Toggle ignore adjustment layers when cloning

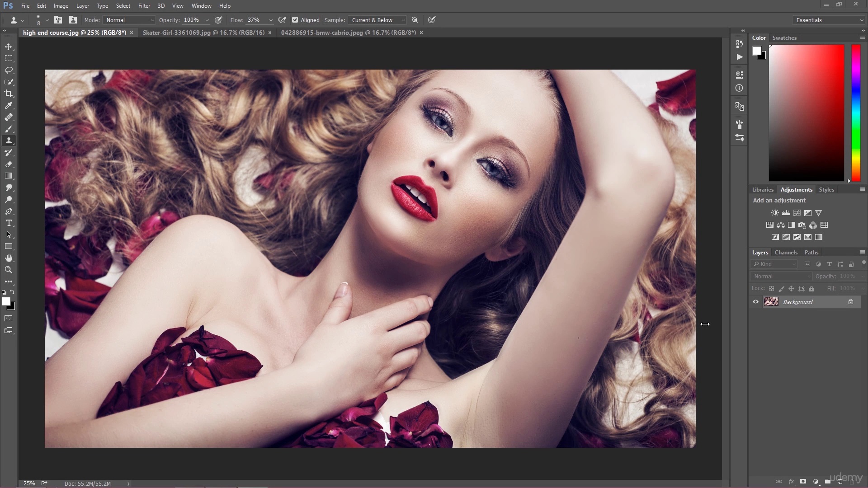pos(415,20)
